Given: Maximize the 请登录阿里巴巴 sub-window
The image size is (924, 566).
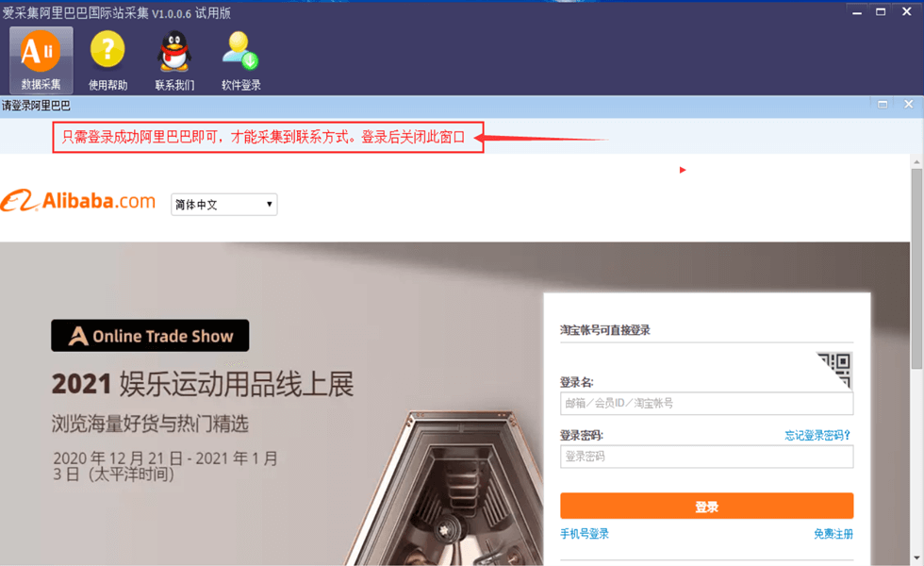Looking at the screenshot, I should [x=883, y=105].
